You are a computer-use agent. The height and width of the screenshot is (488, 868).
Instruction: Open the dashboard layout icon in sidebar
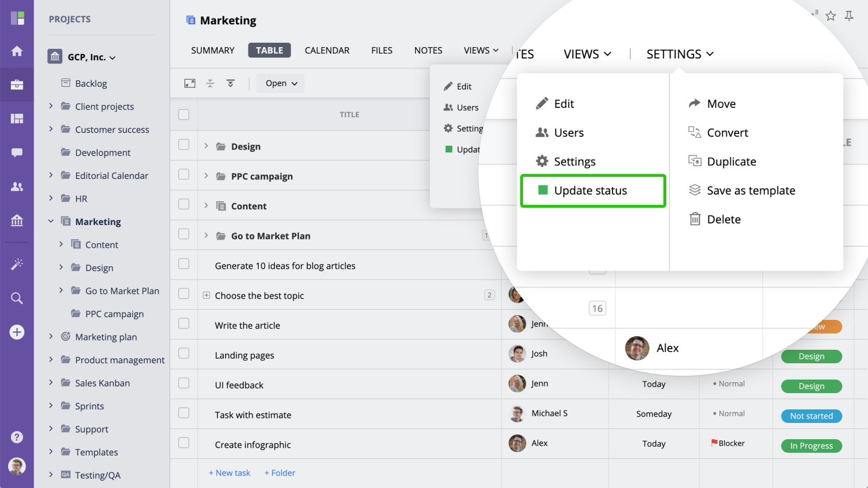17,119
